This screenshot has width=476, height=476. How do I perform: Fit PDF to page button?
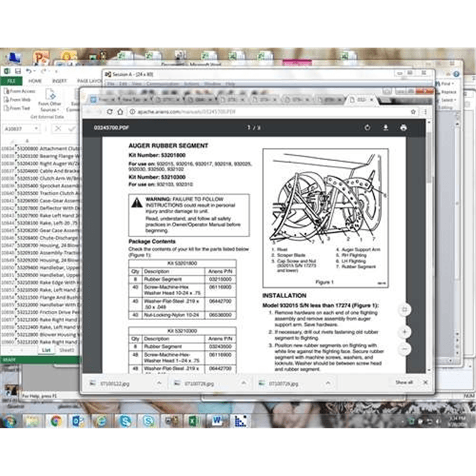(405, 309)
